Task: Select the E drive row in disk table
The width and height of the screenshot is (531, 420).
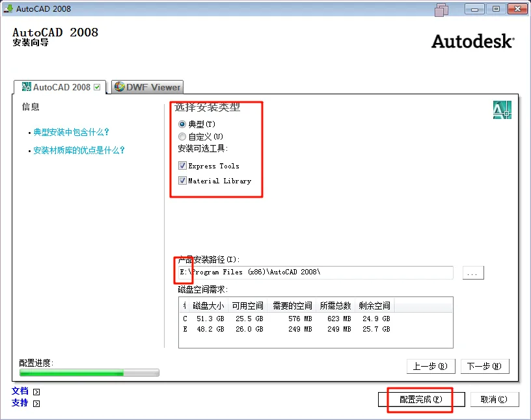Action: pyautogui.click(x=316, y=329)
